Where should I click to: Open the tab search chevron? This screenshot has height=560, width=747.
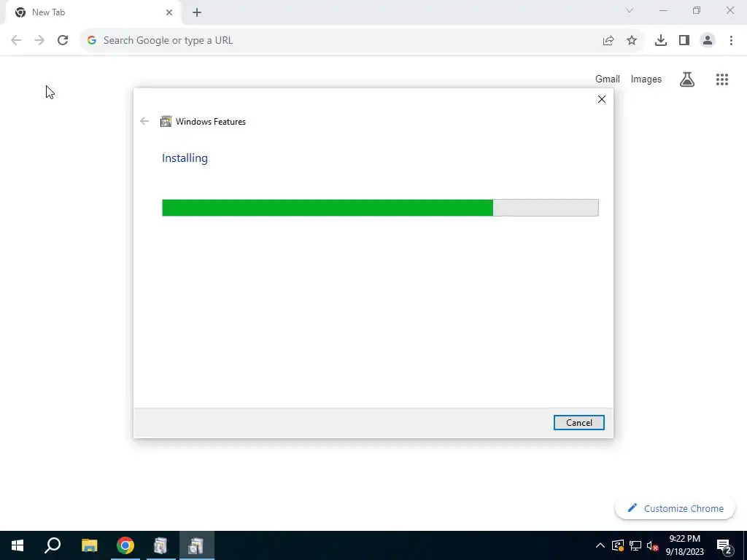[630, 10]
